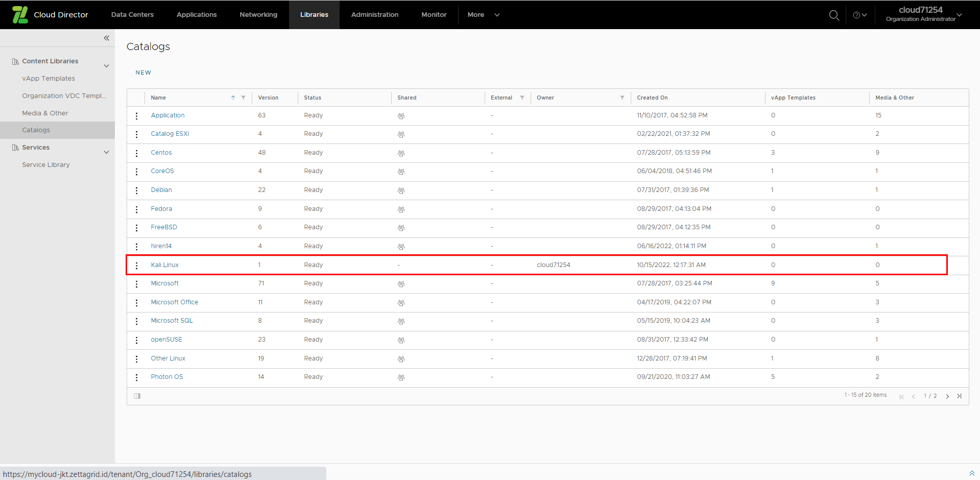
Task: Click the help icon near the account name
Action: (857, 15)
